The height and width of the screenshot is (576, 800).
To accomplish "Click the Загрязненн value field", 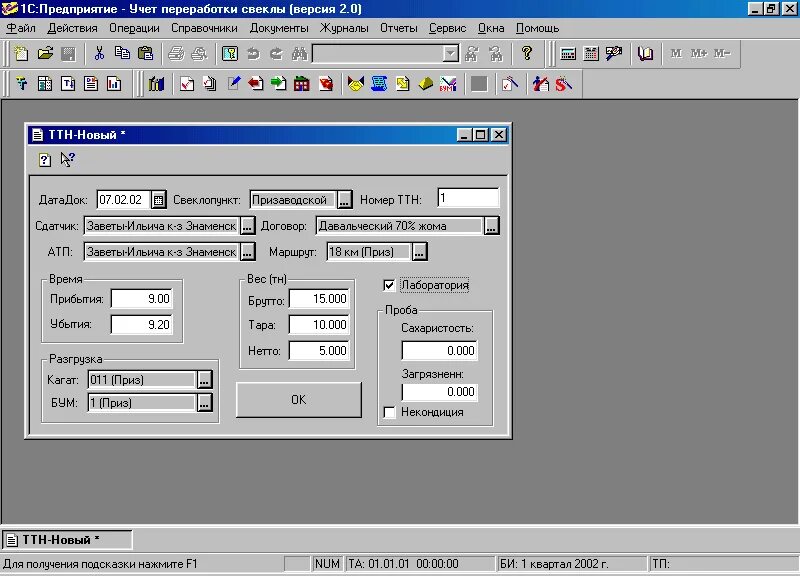I will 440,392.
